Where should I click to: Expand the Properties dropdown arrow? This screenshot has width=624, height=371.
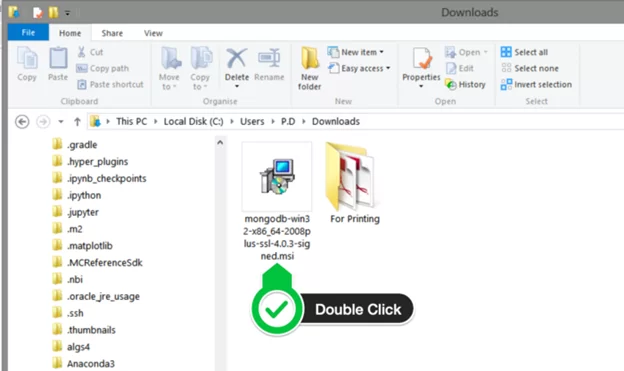421,86
